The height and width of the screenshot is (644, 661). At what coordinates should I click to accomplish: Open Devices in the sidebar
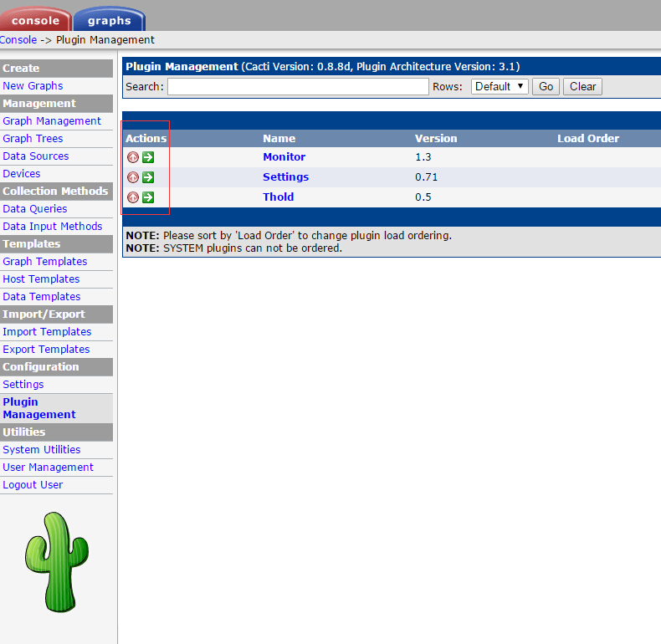(x=22, y=174)
